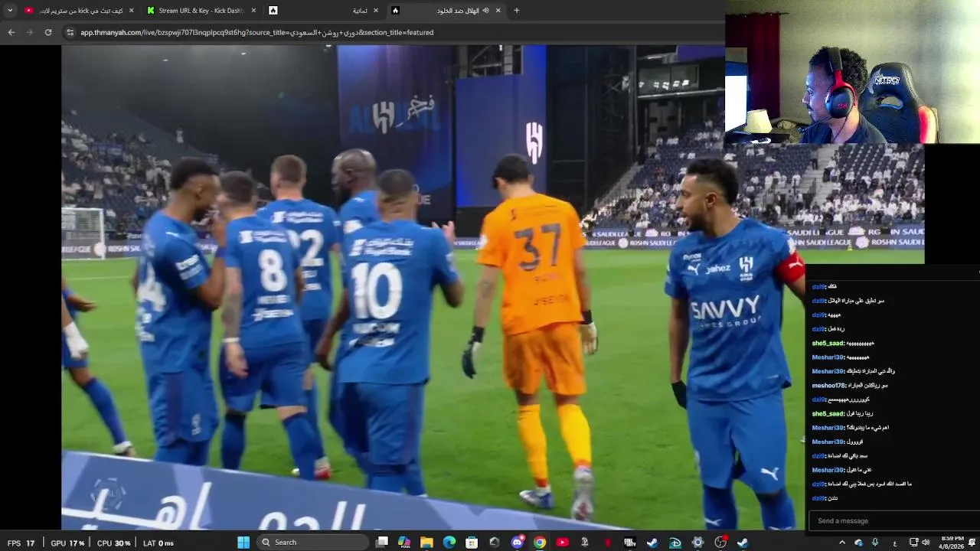Viewport: 980px width, 551px height.
Task: Close the الهلال ضد الخلود tab
Action: (x=498, y=11)
